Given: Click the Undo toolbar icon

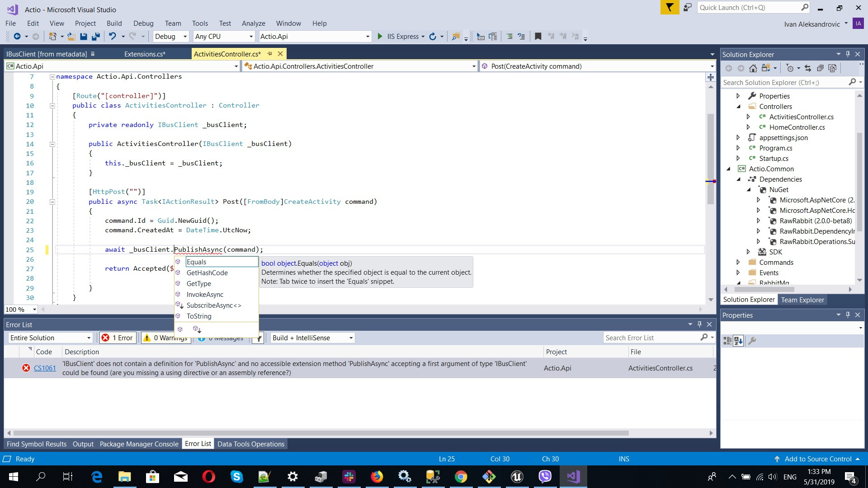Looking at the screenshot, I should [113, 37].
